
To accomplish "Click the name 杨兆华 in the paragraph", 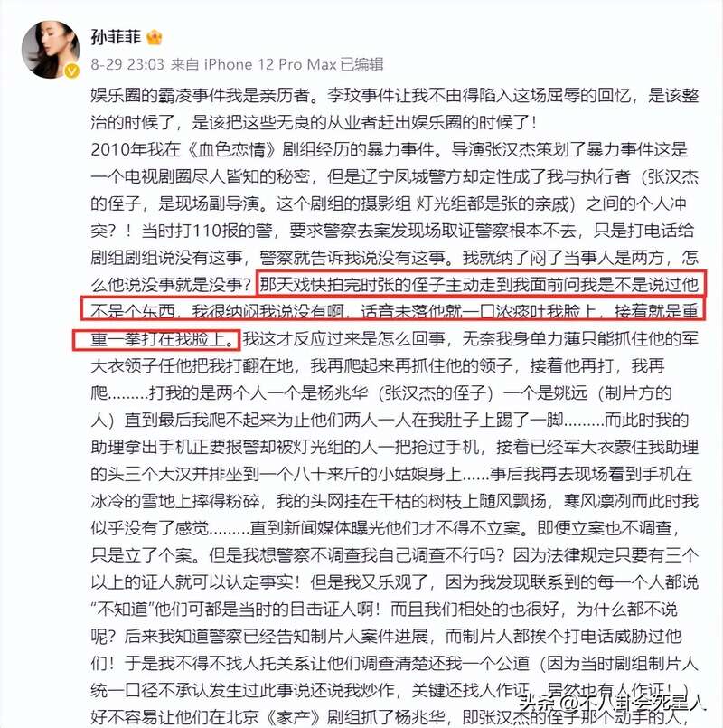I will 342,392.
